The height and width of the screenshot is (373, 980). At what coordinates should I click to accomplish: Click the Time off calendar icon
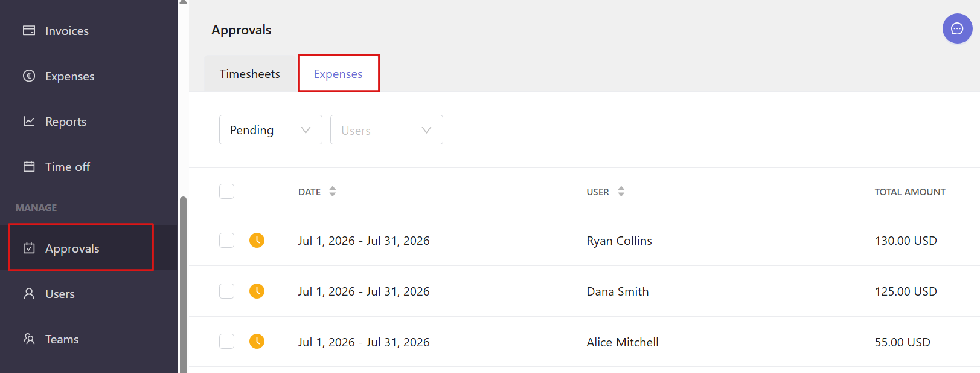click(x=29, y=166)
